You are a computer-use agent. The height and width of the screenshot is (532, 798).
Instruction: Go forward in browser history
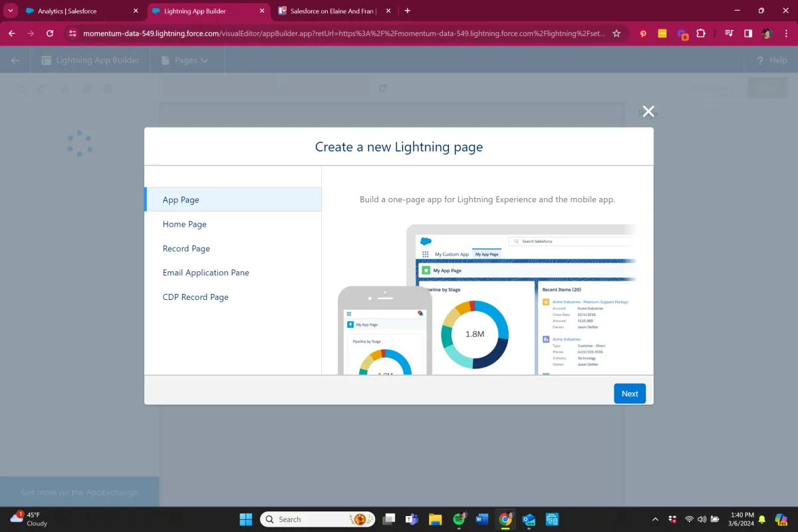[31, 33]
